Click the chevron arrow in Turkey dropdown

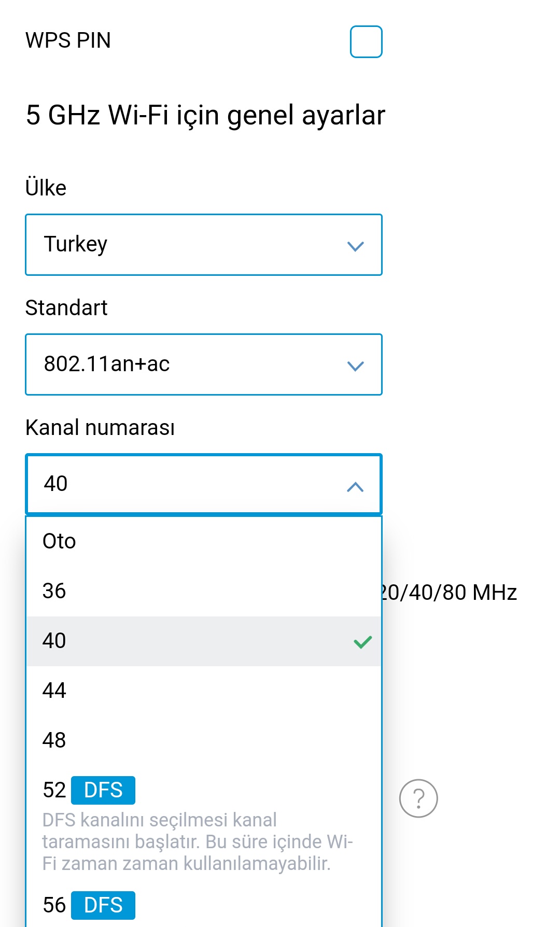(x=355, y=246)
